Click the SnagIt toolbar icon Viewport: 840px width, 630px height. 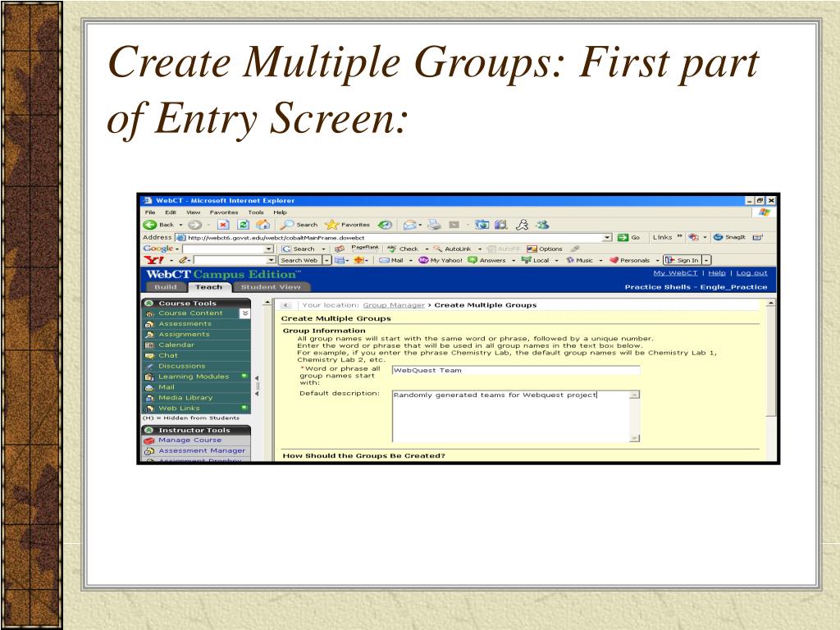click(x=719, y=237)
